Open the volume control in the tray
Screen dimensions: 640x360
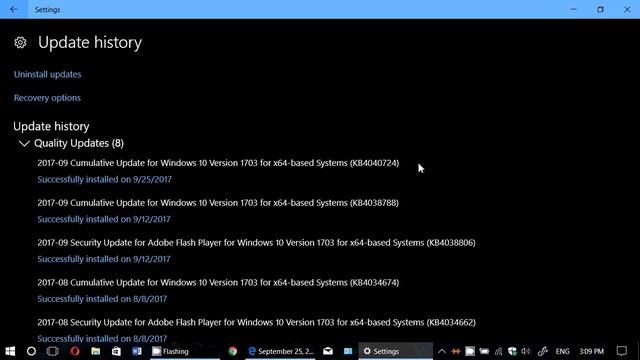[526, 351]
